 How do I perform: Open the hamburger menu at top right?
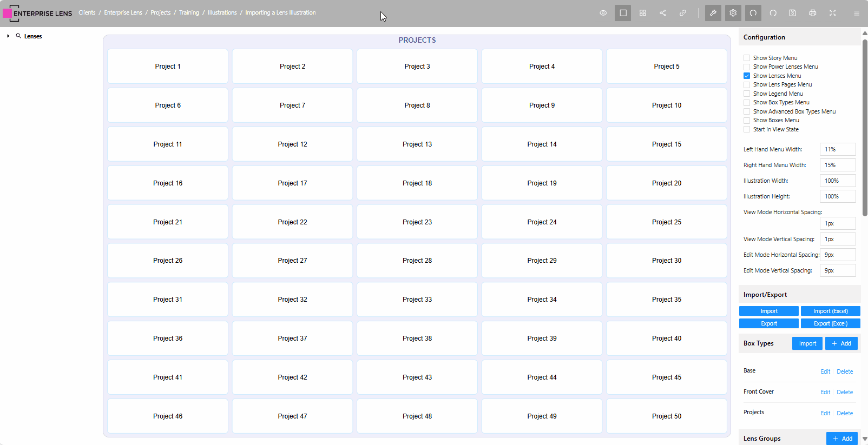[857, 13]
